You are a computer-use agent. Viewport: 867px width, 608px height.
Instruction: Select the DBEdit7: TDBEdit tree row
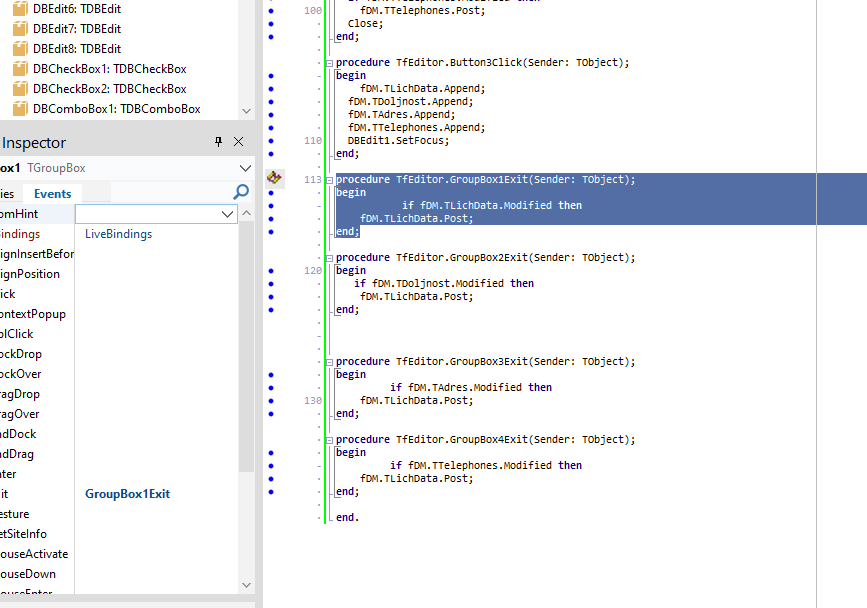77,29
